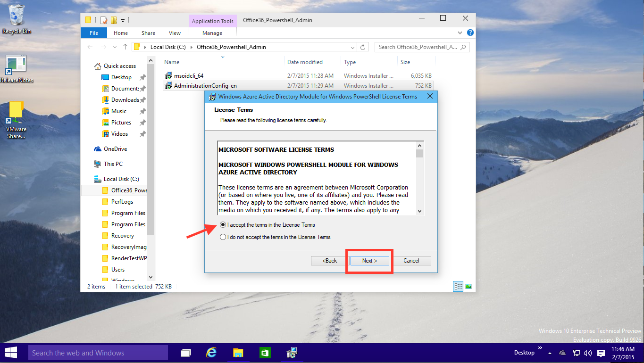Open VMware Shared folders desktop shortcut

tap(17, 120)
